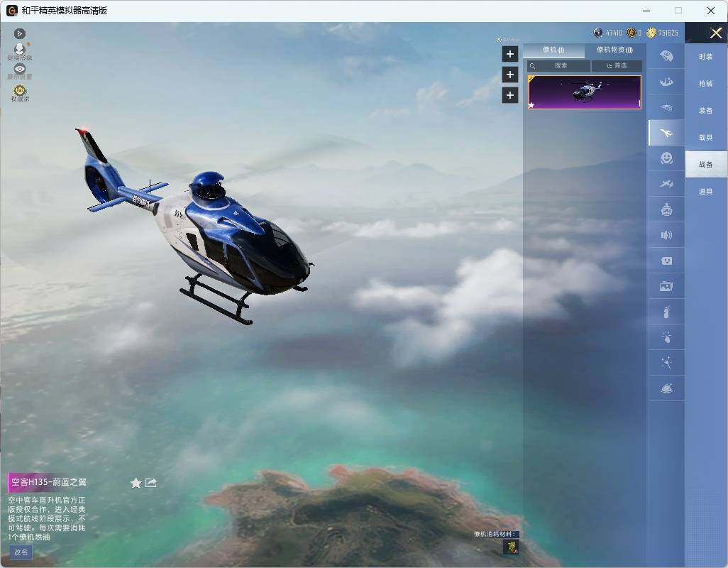Close the inventory with the gold X
Screen dimensions: 728x568
(715, 33)
